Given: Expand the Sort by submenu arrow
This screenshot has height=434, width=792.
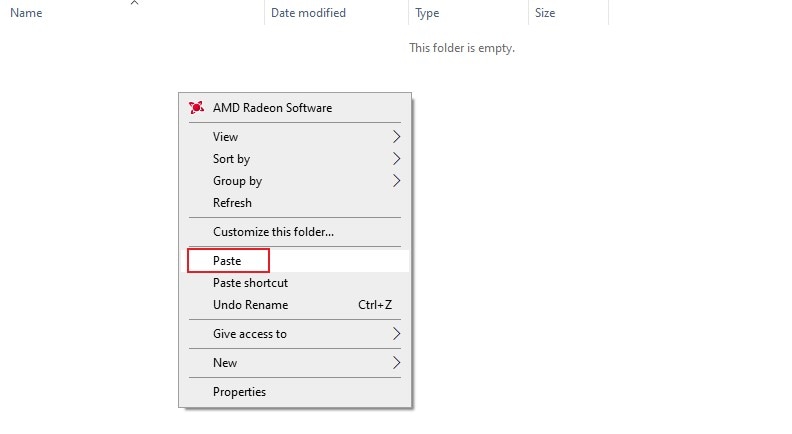Looking at the screenshot, I should point(397,159).
